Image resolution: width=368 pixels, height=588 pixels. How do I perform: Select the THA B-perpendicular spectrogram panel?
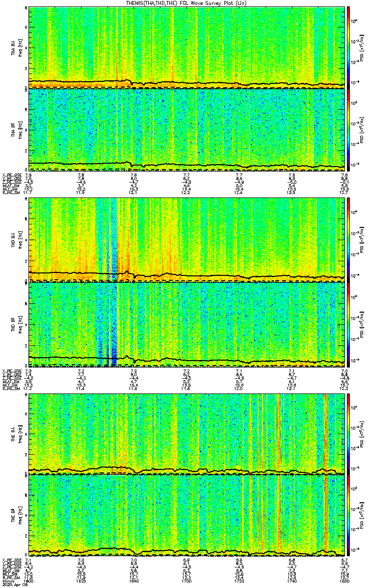click(186, 47)
